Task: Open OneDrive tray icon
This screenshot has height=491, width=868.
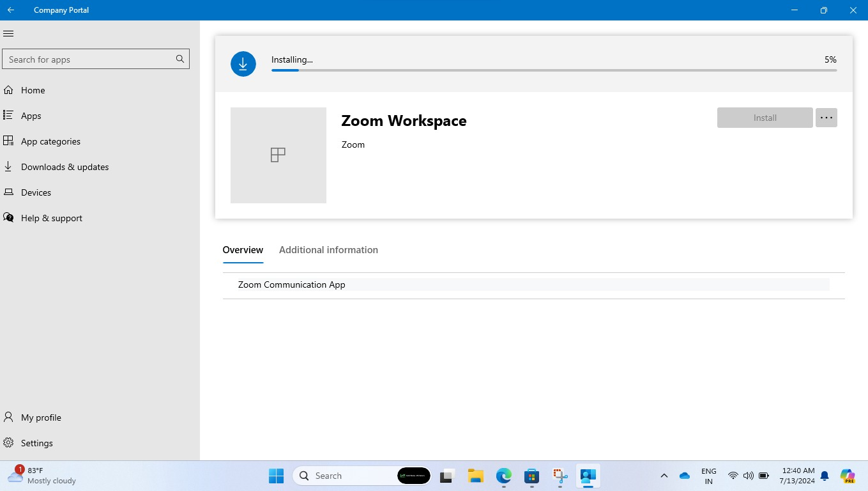Action: pyautogui.click(x=685, y=476)
